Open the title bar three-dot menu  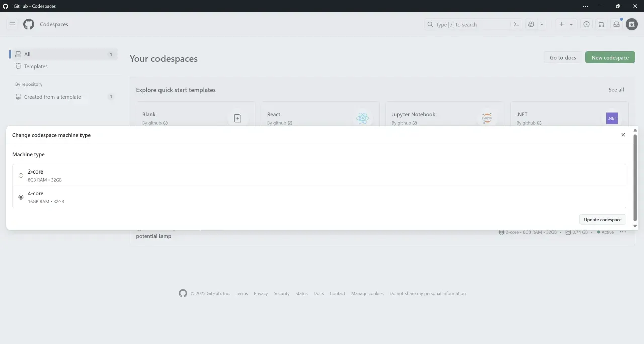coord(585,6)
